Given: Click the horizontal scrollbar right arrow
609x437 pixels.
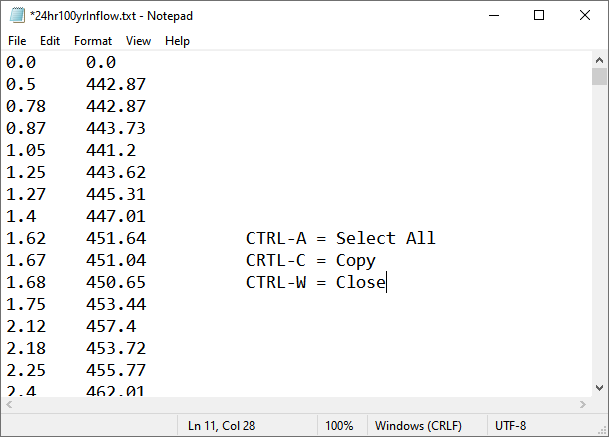Looking at the screenshot, I should tap(582, 405).
